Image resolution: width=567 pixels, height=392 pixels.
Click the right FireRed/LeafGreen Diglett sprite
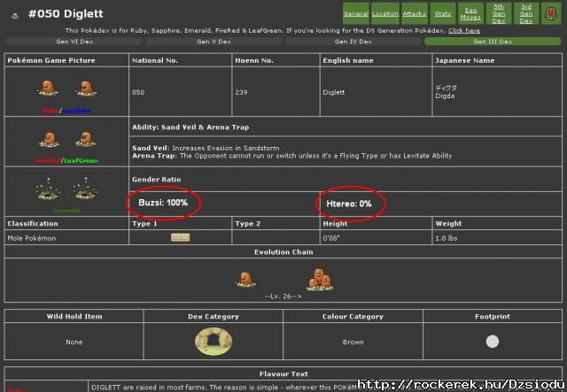click(86, 139)
